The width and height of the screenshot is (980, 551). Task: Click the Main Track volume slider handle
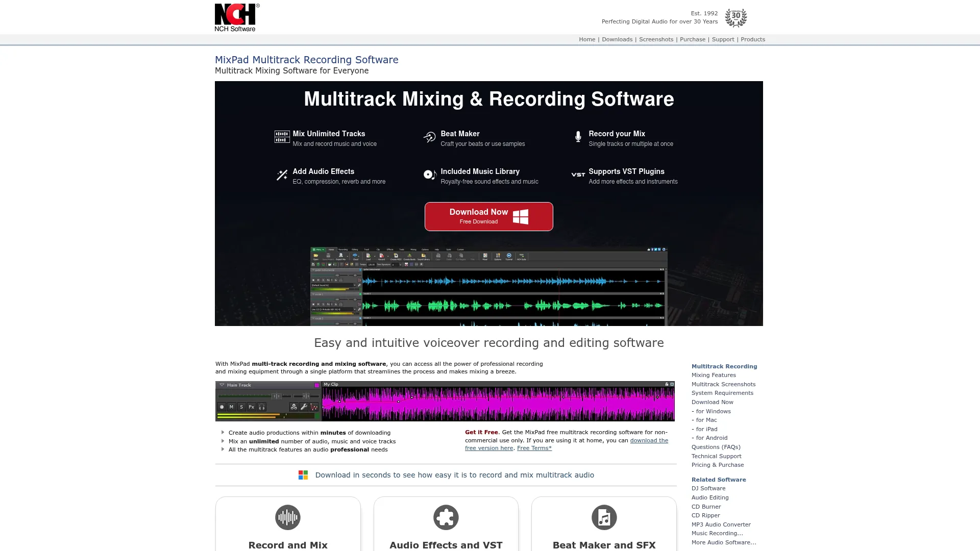tap(277, 396)
